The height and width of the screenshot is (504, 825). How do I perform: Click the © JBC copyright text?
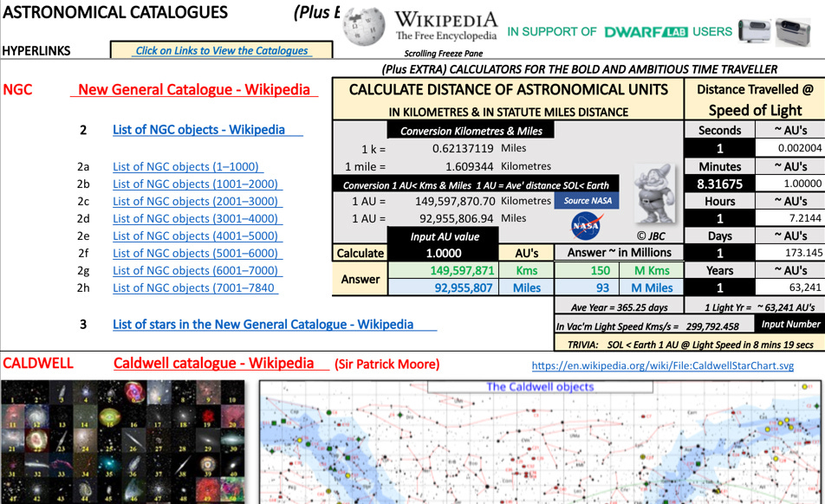click(651, 236)
